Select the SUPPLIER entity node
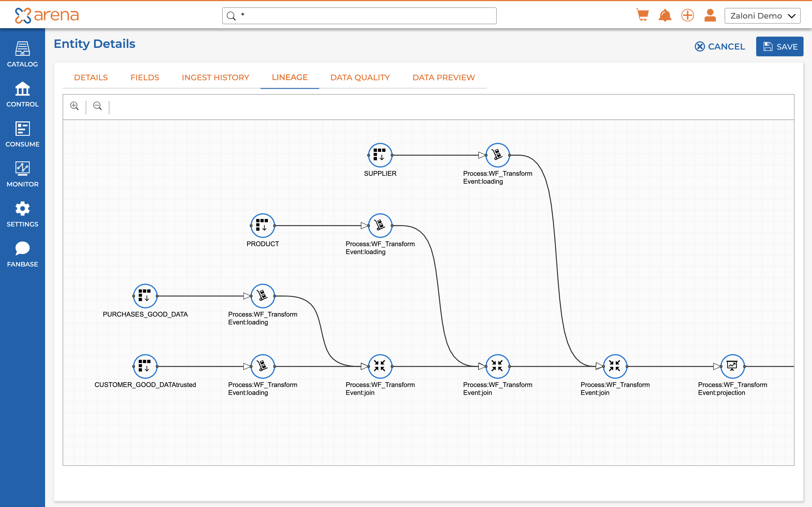This screenshot has width=812, height=507. (x=380, y=155)
